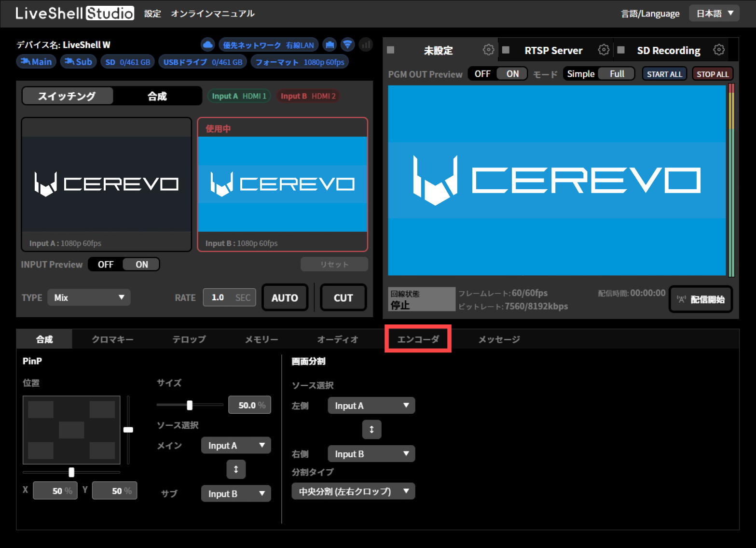Turn INPUT Preview OFF

[x=106, y=264]
